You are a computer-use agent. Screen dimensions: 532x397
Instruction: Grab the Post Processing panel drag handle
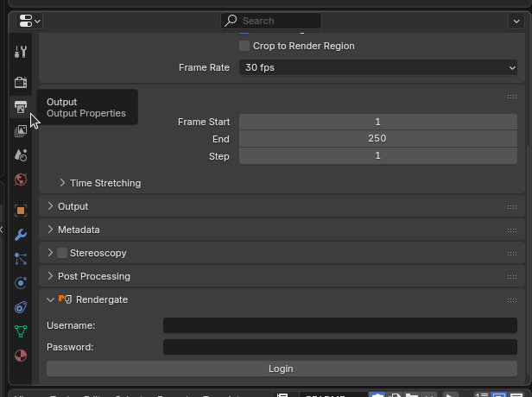[x=512, y=277]
